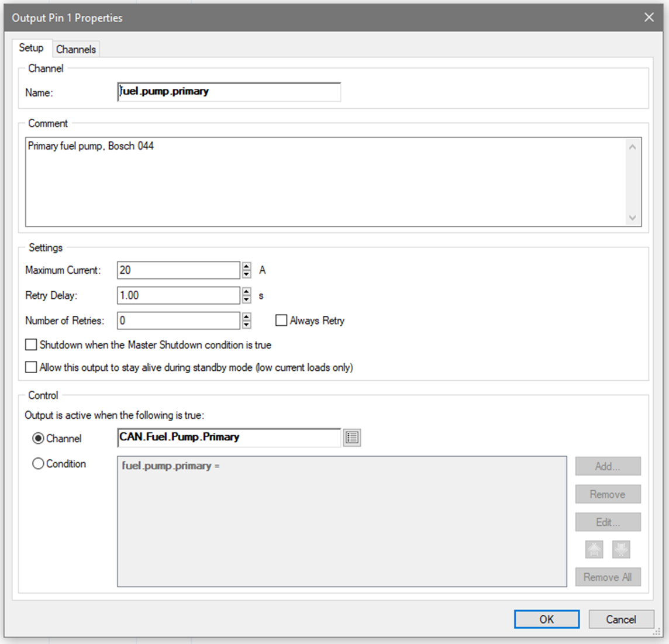Click the move condition up icon
Viewport: 669px width, 644px height.
point(594,549)
